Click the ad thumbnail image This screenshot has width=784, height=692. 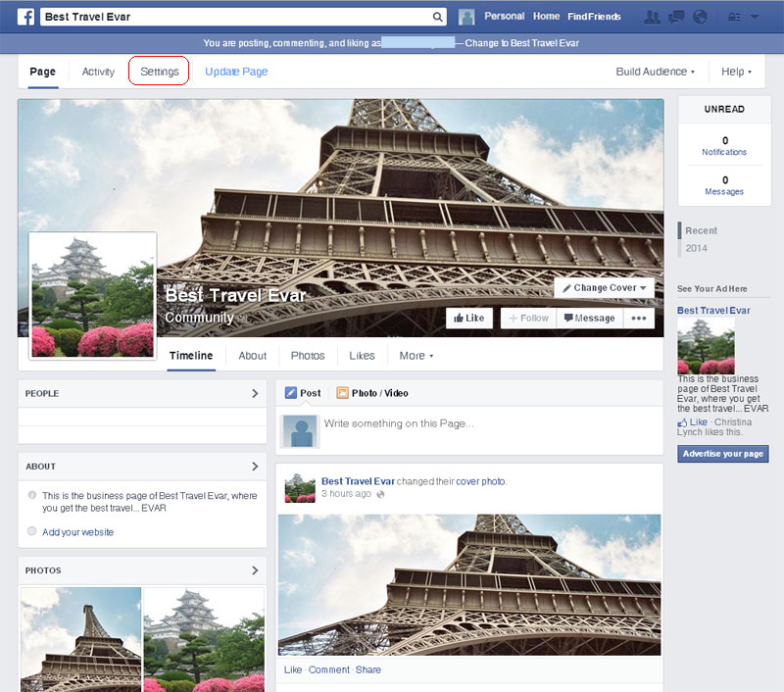(x=706, y=346)
